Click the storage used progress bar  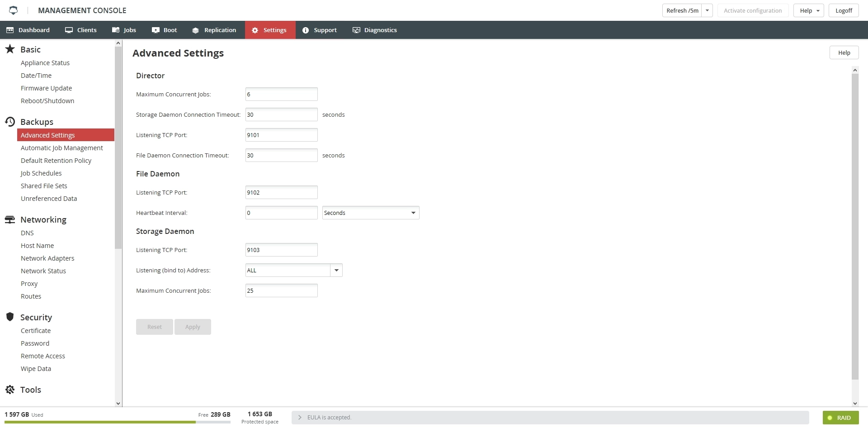[118, 422]
